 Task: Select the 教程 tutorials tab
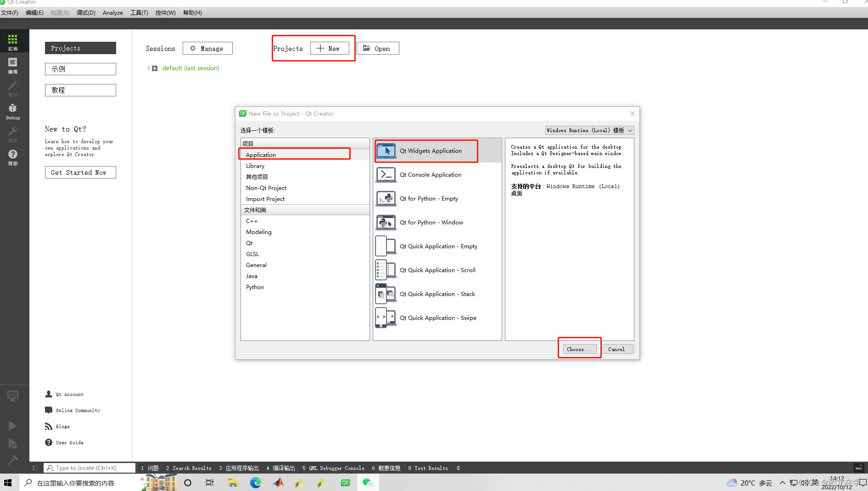coord(80,90)
